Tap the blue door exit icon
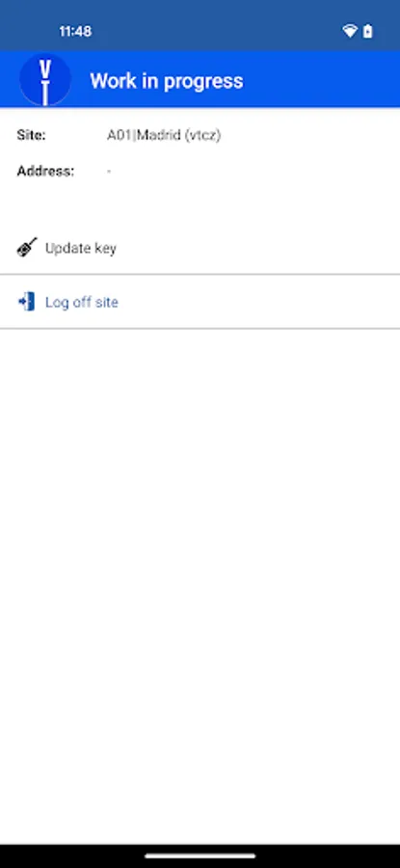 pos(27,302)
